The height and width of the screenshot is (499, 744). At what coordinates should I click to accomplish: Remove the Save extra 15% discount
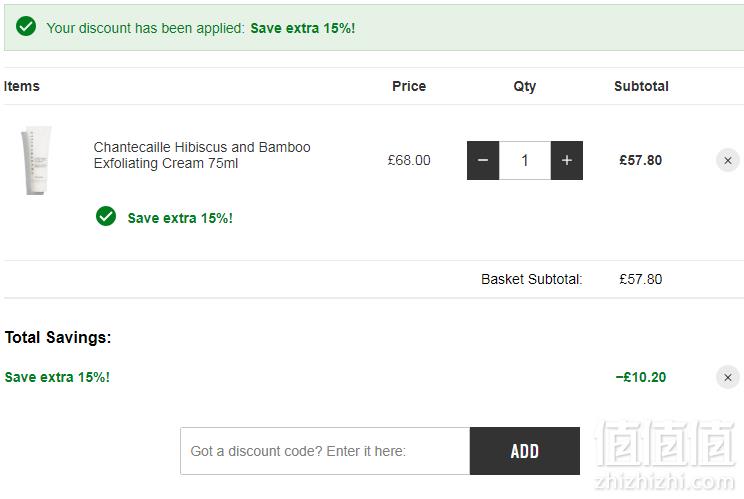click(727, 378)
